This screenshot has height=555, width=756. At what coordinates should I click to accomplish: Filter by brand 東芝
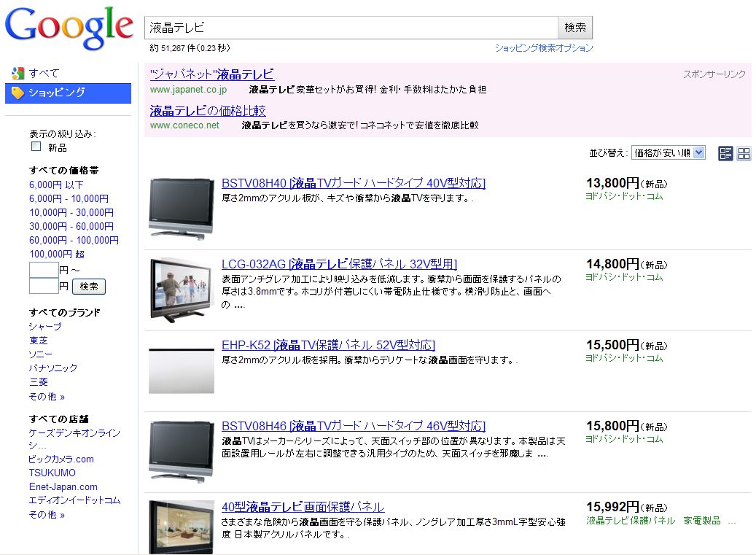tap(39, 341)
